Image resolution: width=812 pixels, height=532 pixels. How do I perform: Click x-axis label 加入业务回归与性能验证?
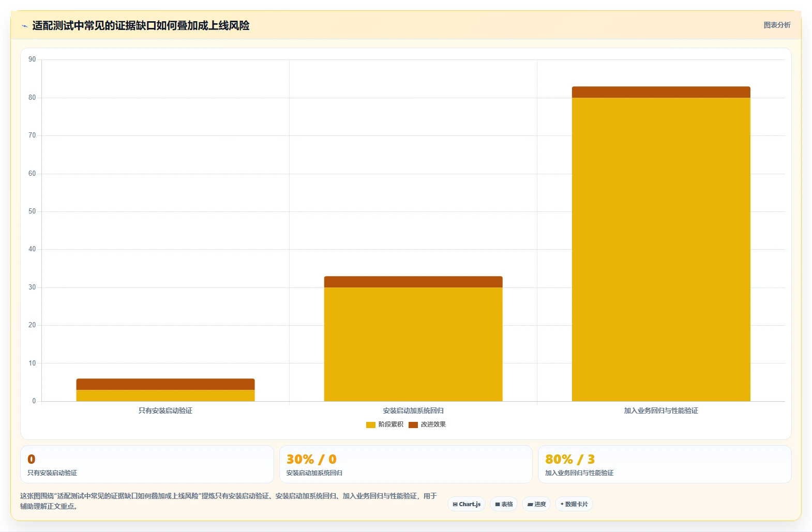[x=661, y=411]
